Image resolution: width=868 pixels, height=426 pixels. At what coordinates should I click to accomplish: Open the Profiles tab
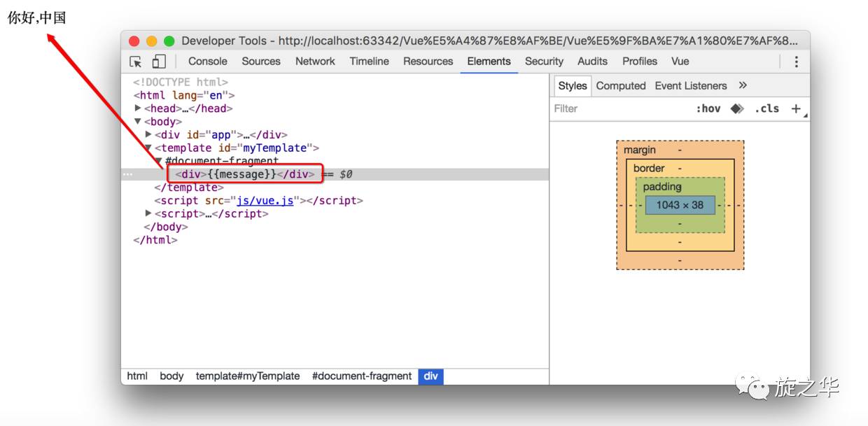pyautogui.click(x=640, y=62)
